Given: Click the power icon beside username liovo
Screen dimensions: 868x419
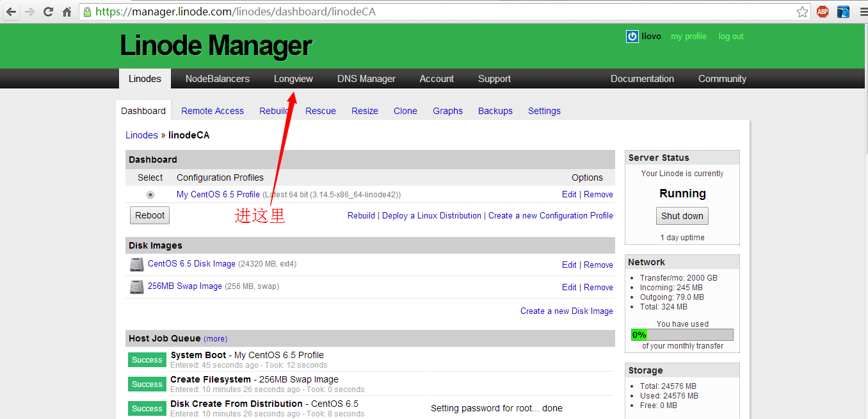Looking at the screenshot, I should [632, 37].
